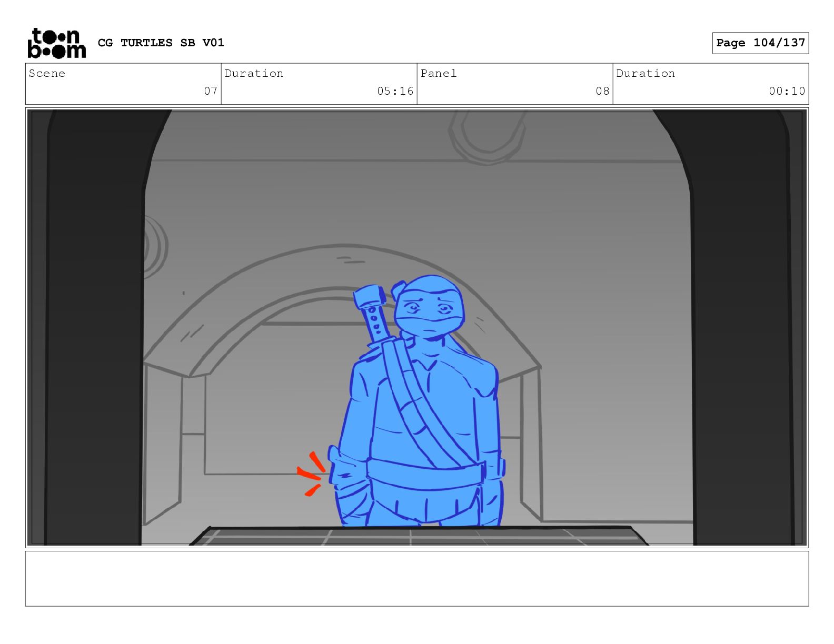834x644 pixels.
Task: Click the 'Scene' header label
Action: tap(47, 73)
